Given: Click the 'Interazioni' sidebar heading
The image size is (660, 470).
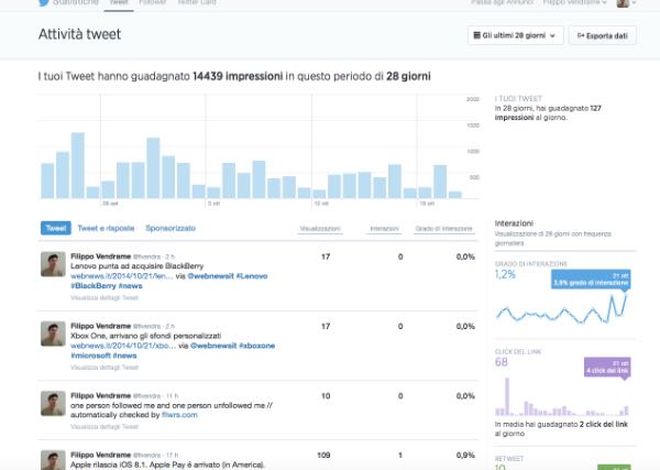Looking at the screenshot, I should point(514,223).
